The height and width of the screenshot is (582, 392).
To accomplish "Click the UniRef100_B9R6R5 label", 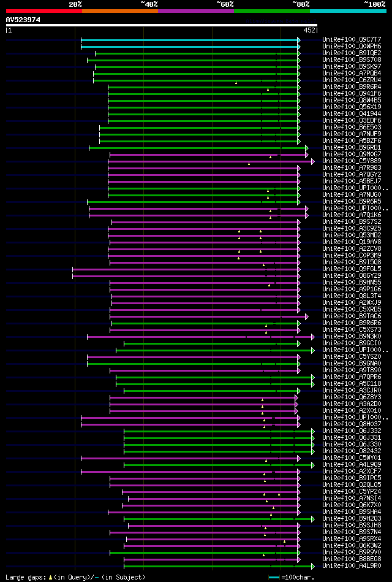I will tap(352, 202).
